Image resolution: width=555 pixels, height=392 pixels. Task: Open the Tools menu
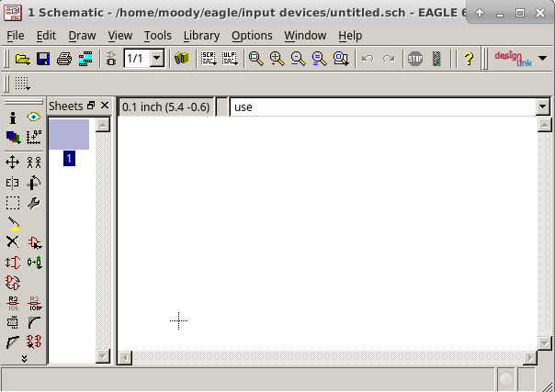[x=158, y=36]
